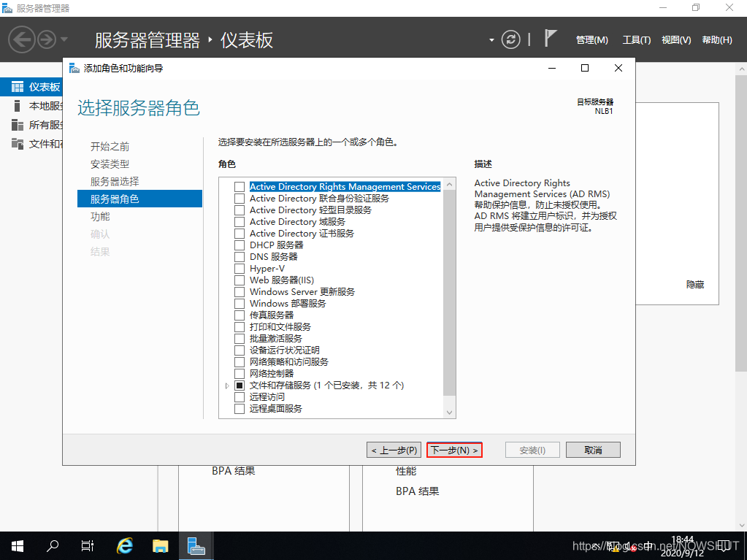Tick the Hyper-V role checkbox
The height and width of the screenshot is (560, 747).
click(x=240, y=269)
